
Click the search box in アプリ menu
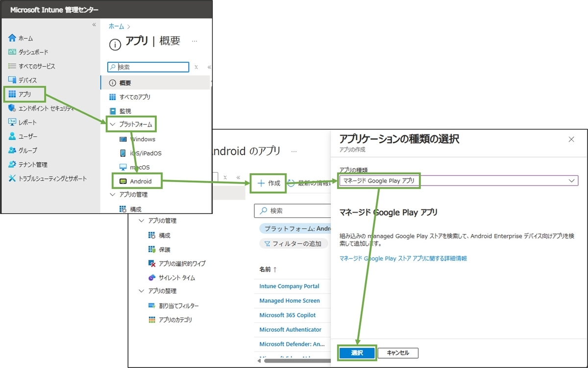click(148, 67)
